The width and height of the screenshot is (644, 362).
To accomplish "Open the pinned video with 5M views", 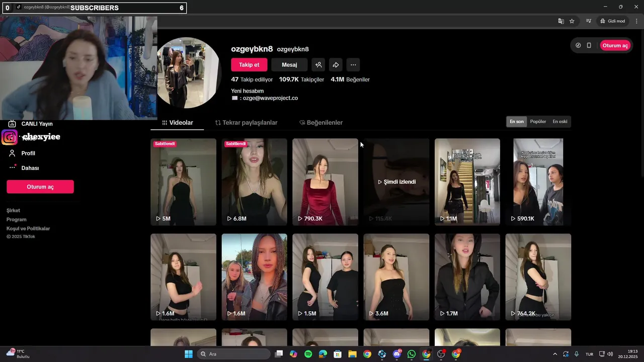I will point(183,182).
